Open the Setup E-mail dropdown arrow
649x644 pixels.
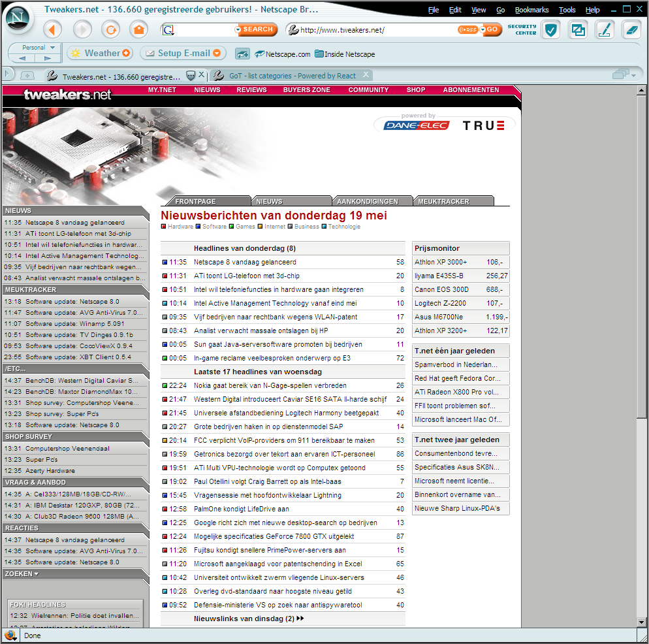coord(217,53)
